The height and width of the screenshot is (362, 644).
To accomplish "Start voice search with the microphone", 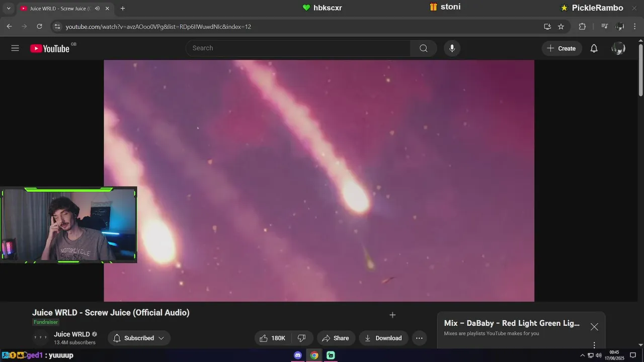I will tap(452, 48).
